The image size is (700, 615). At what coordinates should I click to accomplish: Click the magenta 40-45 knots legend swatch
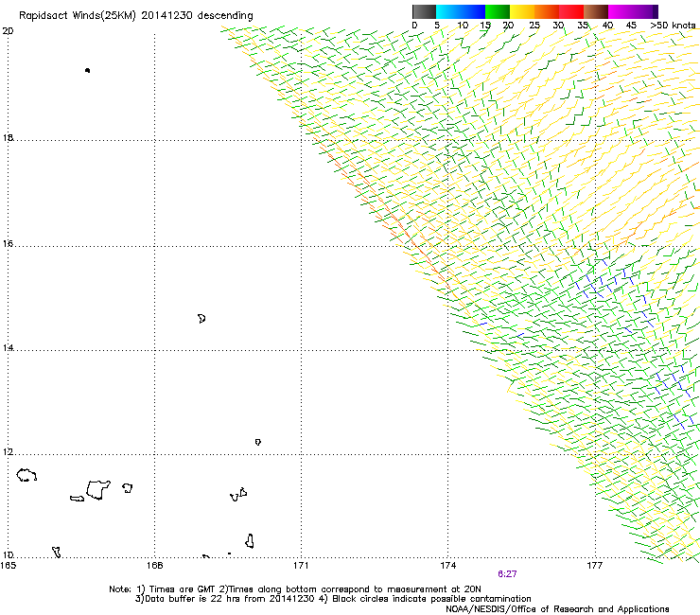coord(621,11)
